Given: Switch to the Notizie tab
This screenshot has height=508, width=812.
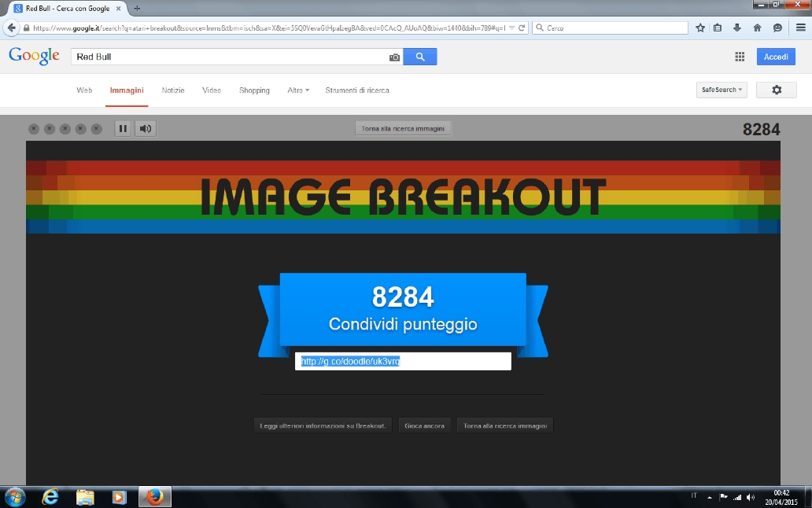Looking at the screenshot, I should click(x=173, y=90).
